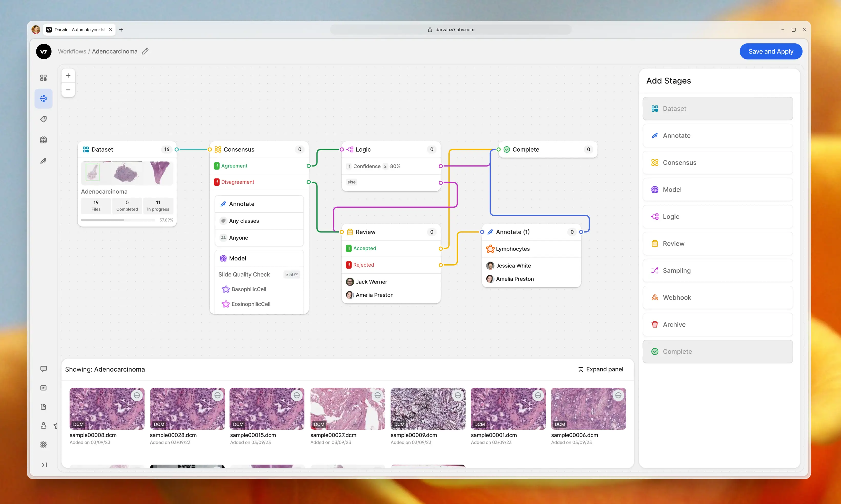The width and height of the screenshot is (841, 504).
Task: Expand the bottom files panel
Action: point(600,369)
